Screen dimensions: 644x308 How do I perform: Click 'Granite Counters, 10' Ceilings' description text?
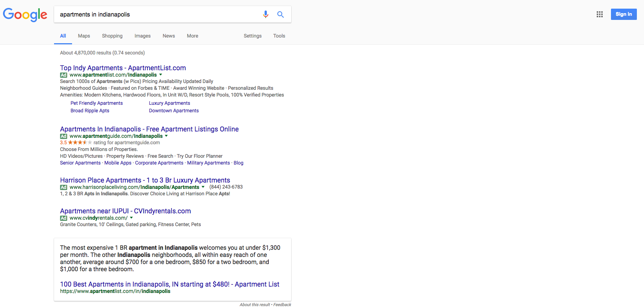131,225
